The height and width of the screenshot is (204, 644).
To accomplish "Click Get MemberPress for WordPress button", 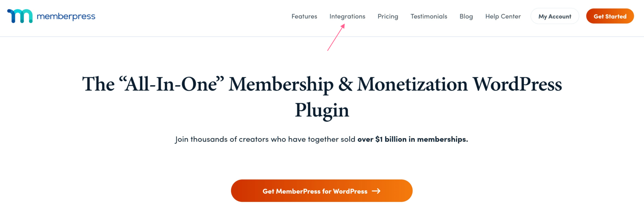I will tap(322, 191).
